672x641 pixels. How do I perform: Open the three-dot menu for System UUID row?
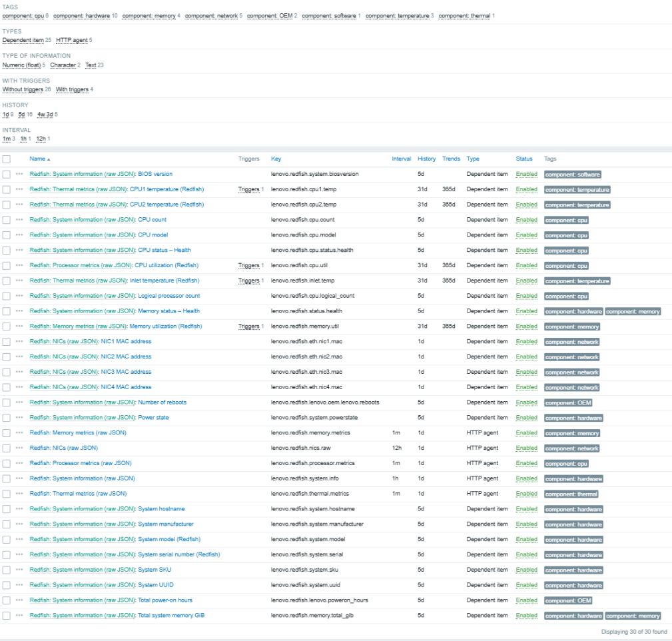click(19, 585)
